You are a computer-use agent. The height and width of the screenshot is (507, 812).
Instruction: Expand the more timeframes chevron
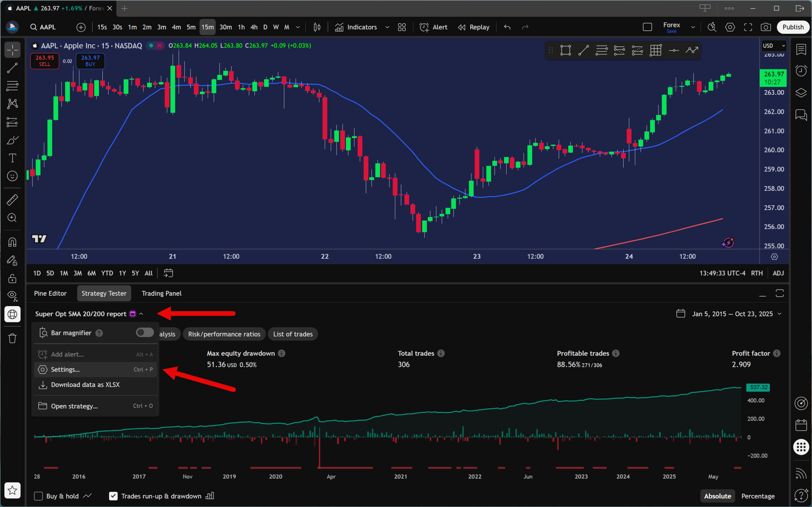pos(298,27)
